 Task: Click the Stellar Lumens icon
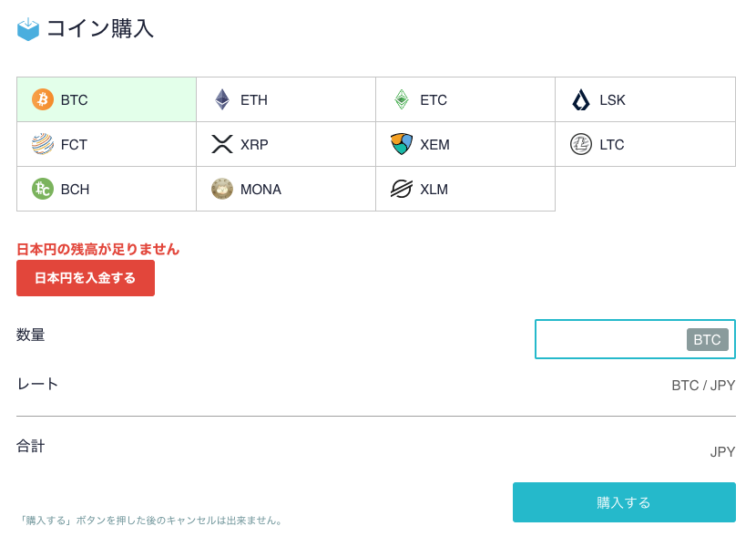402,189
